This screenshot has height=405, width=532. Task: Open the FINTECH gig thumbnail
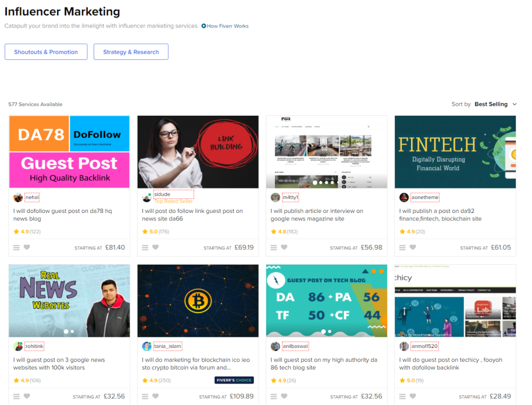pyautogui.click(x=455, y=152)
